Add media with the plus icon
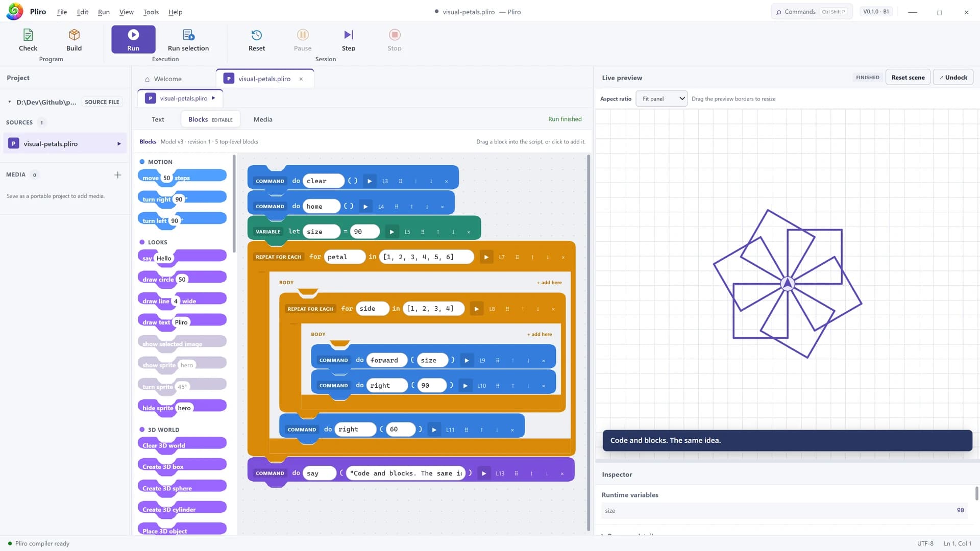The height and width of the screenshot is (551, 980). (118, 175)
